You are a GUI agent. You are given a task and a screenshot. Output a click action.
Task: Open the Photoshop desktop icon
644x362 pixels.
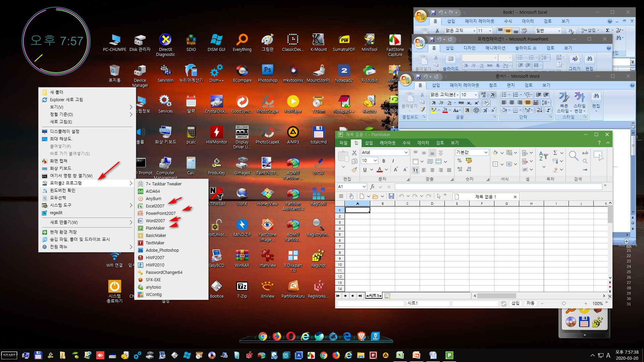(x=267, y=73)
